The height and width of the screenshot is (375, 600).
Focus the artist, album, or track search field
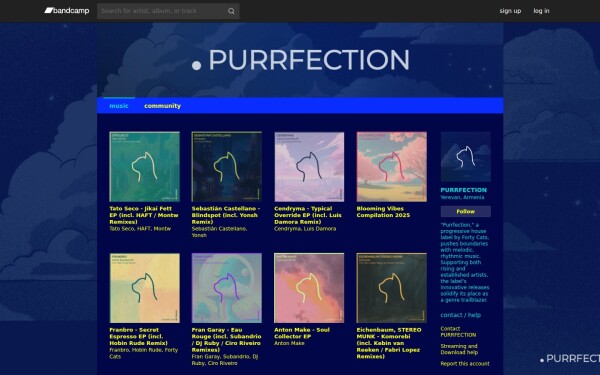coord(168,11)
